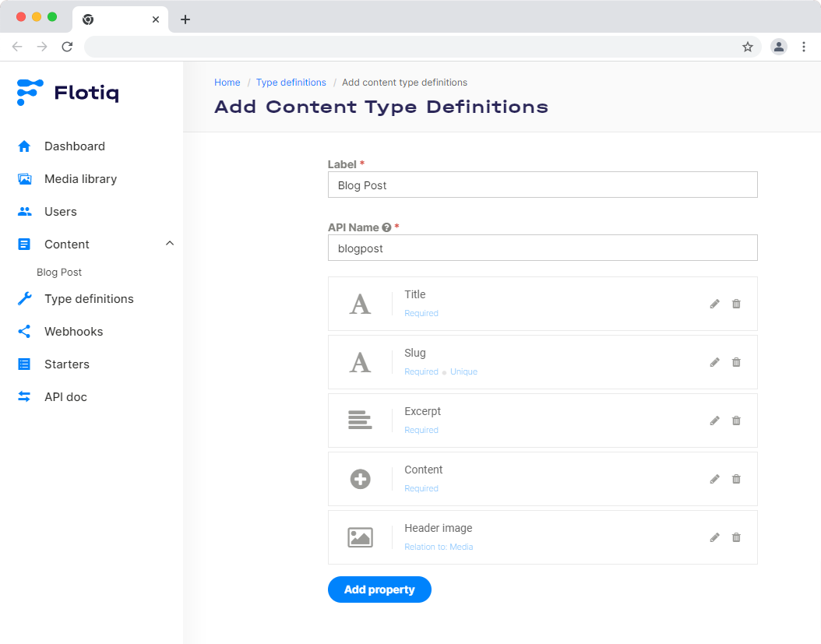Select Type definitions menu item
Viewport: 821px width, 644px height.
pyautogui.click(x=89, y=298)
